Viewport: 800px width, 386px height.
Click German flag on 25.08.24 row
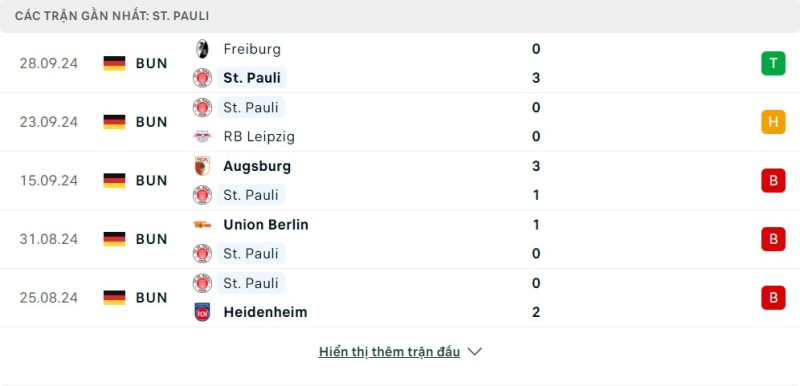pos(114,297)
